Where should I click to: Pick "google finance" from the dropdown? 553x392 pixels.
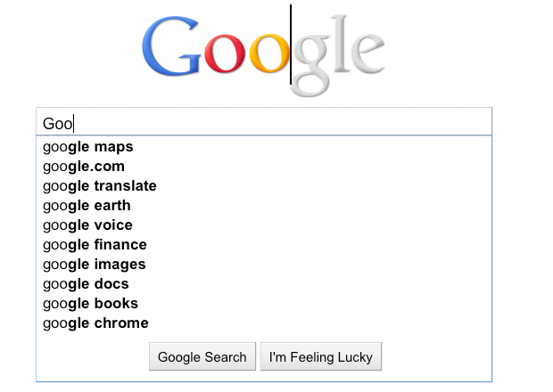tap(95, 245)
